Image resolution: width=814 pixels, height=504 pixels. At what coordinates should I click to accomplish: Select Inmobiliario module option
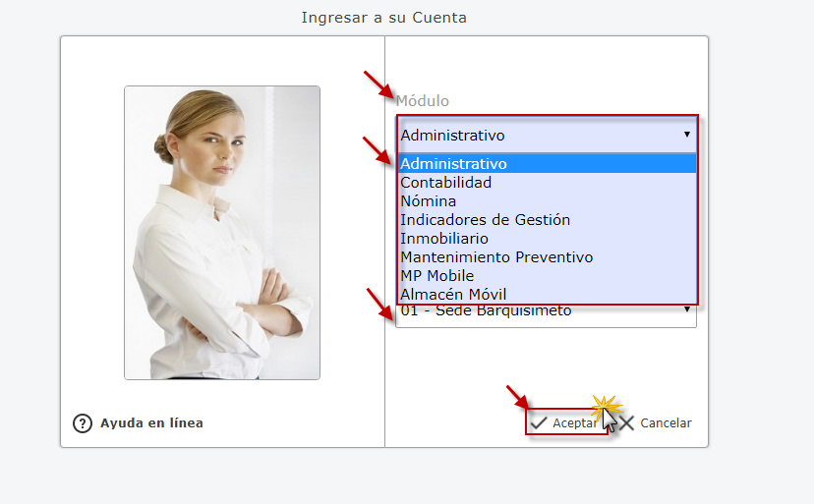547,238
